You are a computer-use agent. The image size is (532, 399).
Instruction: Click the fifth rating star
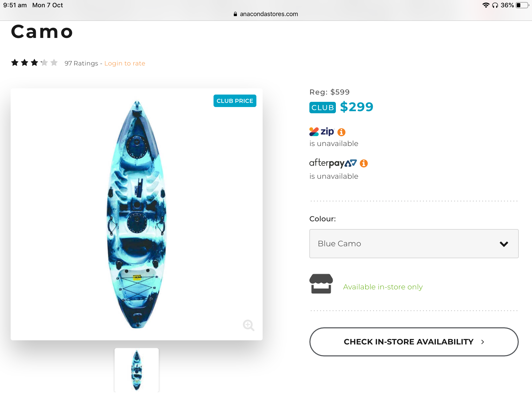[x=54, y=63]
